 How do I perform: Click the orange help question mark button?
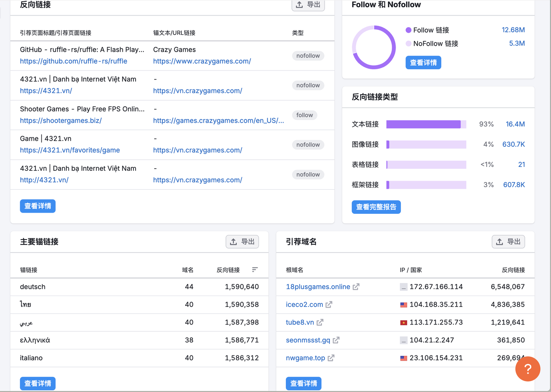527,369
